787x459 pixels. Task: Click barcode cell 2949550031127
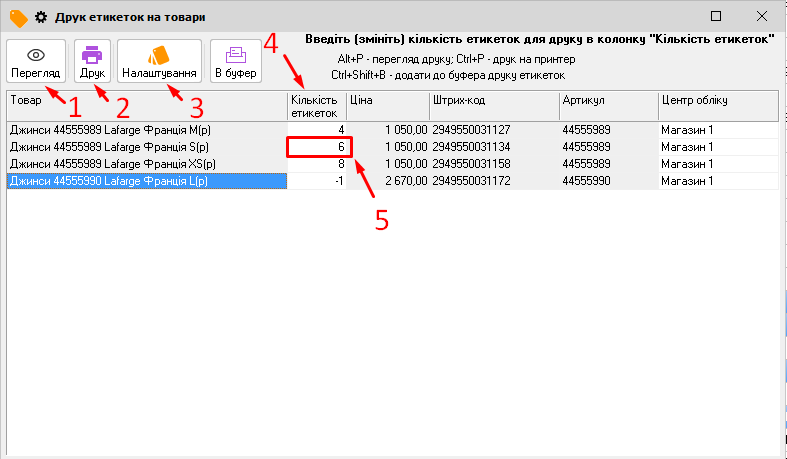[x=494, y=130]
